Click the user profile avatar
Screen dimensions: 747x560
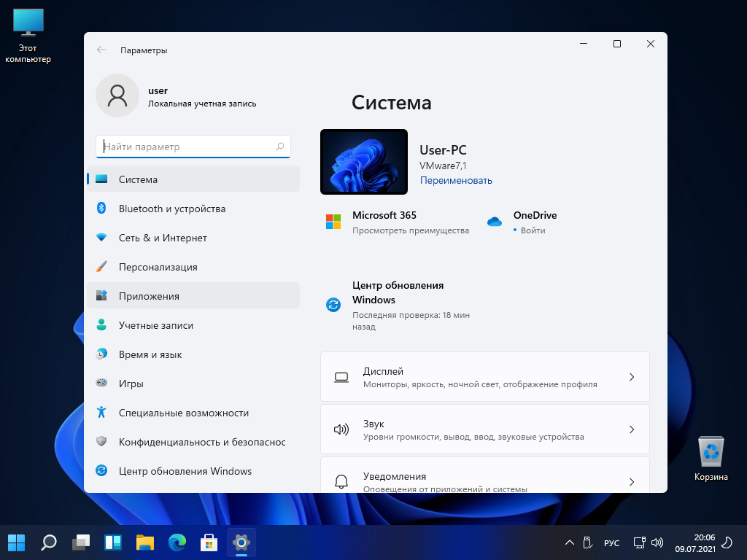pyautogui.click(x=117, y=96)
